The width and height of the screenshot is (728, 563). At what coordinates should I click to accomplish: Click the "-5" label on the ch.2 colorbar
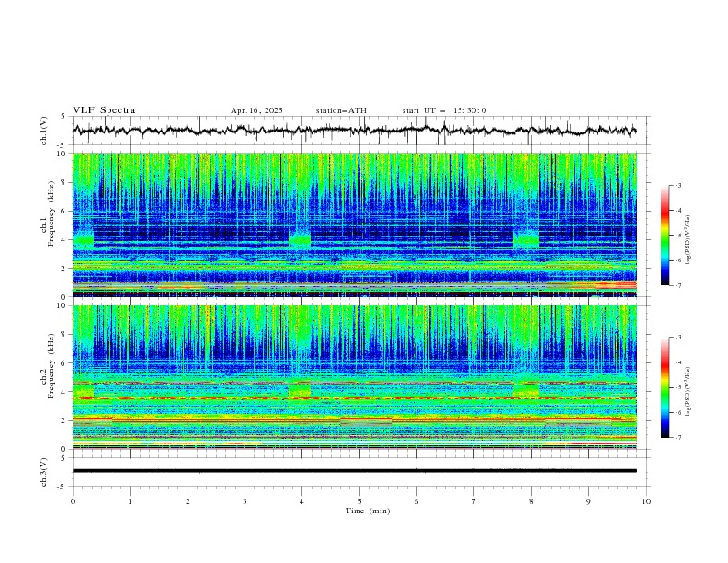678,387
